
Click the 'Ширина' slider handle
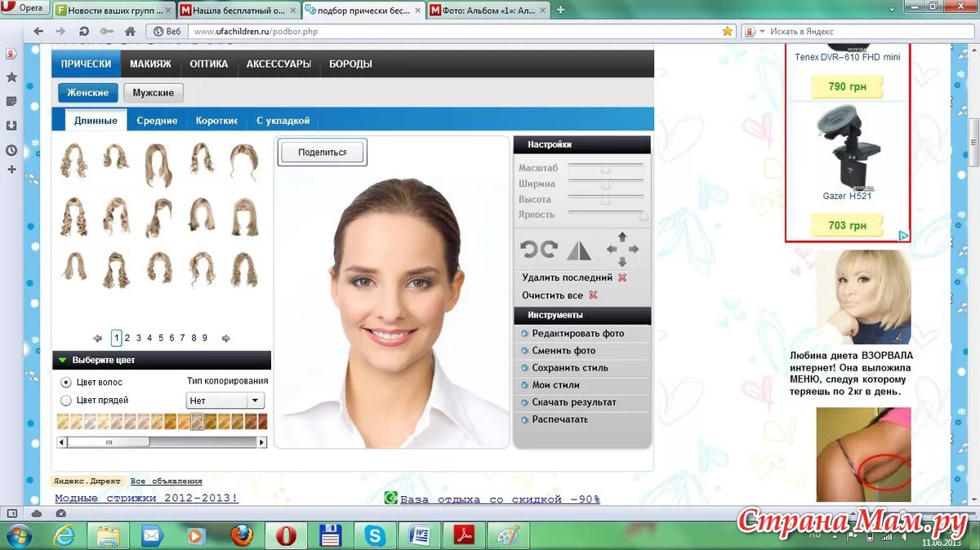coord(605,184)
